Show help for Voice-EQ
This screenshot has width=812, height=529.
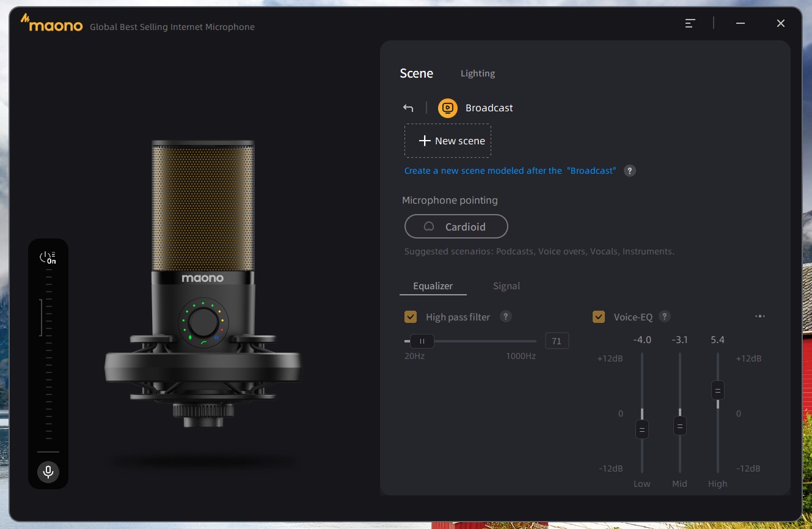click(x=665, y=316)
